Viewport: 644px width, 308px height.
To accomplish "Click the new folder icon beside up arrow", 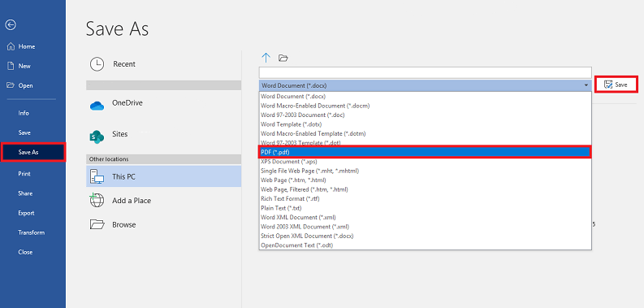I will (x=283, y=58).
